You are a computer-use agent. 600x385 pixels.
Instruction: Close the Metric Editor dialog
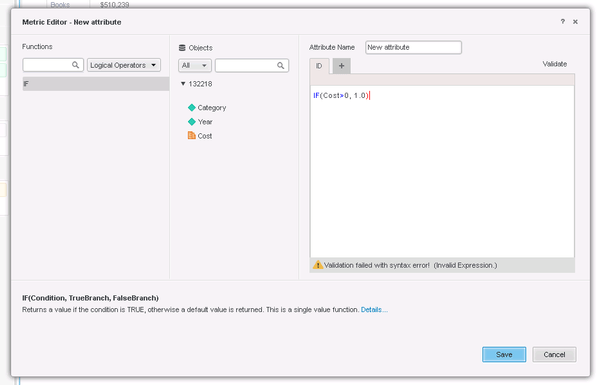[x=575, y=22]
